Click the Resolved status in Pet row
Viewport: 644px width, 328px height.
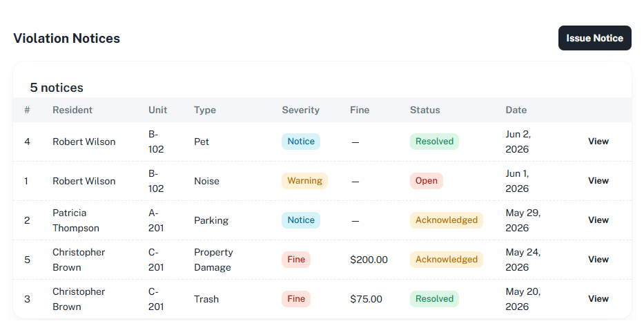tap(434, 142)
